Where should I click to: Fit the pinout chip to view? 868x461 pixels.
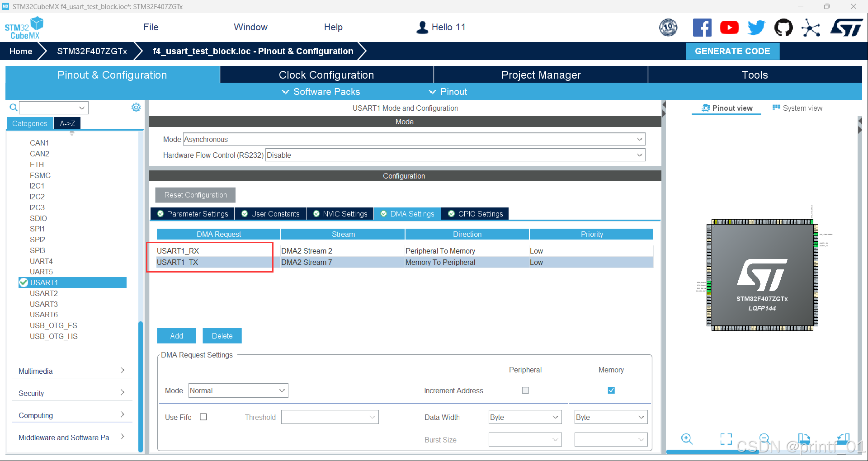click(x=726, y=438)
